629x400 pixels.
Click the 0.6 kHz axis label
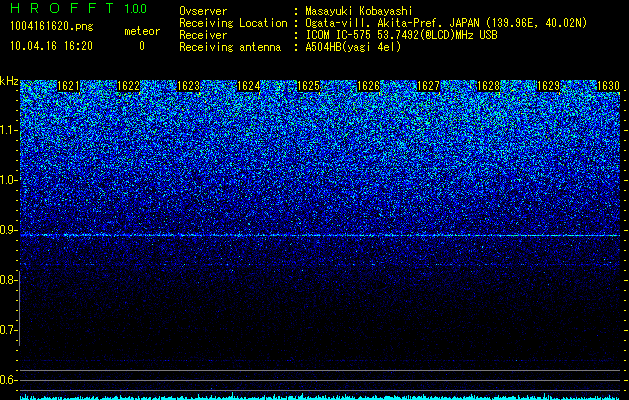click(7, 380)
